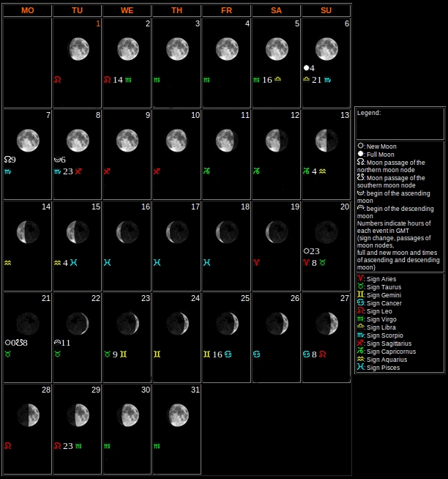Select the Leo sign symbol on day 1
Image resolution: width=448 pixels, height=479 pixels.
pyautogui.click(x=57, y=80)
